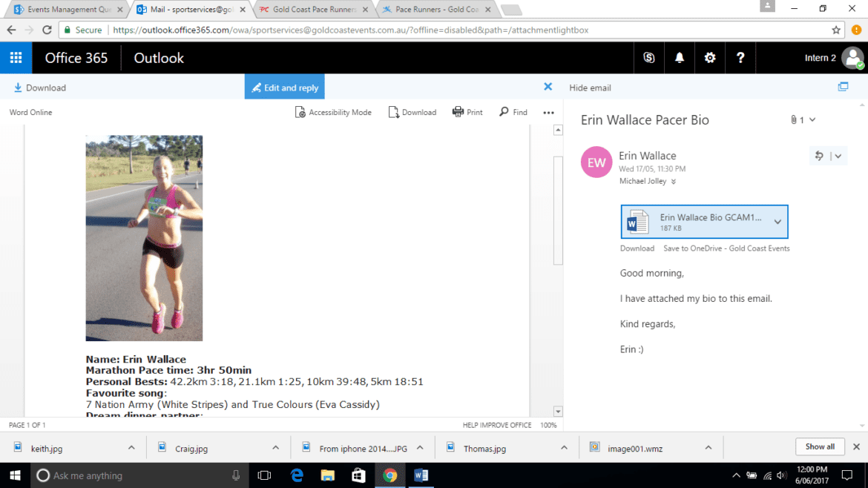Screen dimensions: 868x488
Task: Open the settings gear in Outlook header
Action: pyautogui.click(x=710, y=58)
